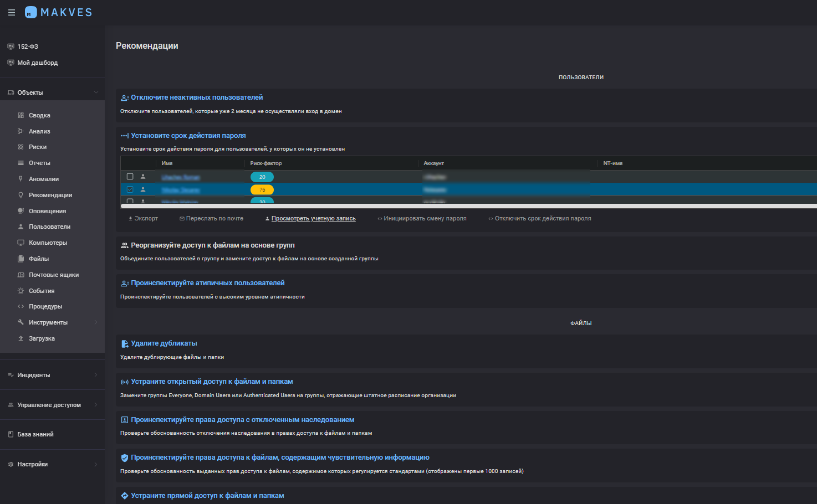Open Устраните открытый доступ recommendation
The width and height of the screenshot is (817, 504).
point(212,382)
